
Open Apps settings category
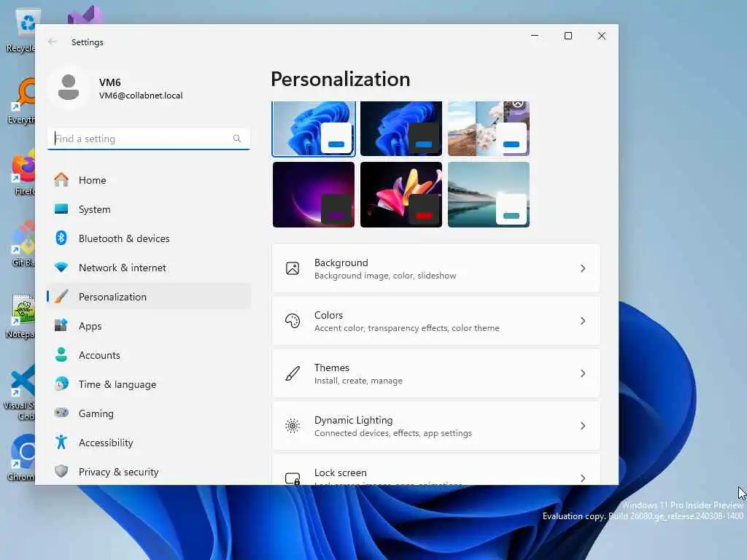(149, 326)
